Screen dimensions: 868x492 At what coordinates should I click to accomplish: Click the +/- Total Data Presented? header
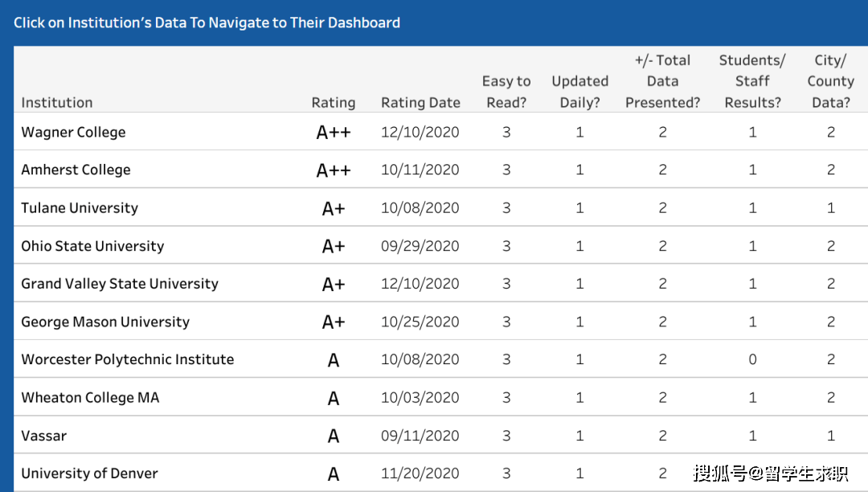[662, 81]
